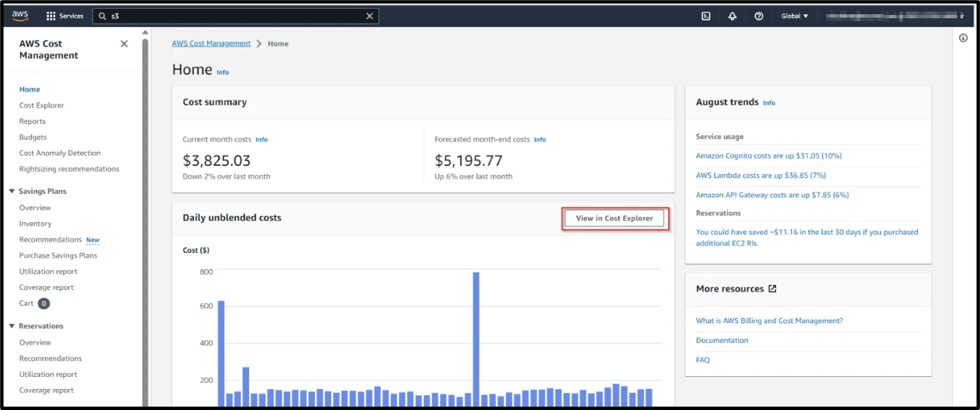Click the external link icon beside More resources

[x=772, y=288]
